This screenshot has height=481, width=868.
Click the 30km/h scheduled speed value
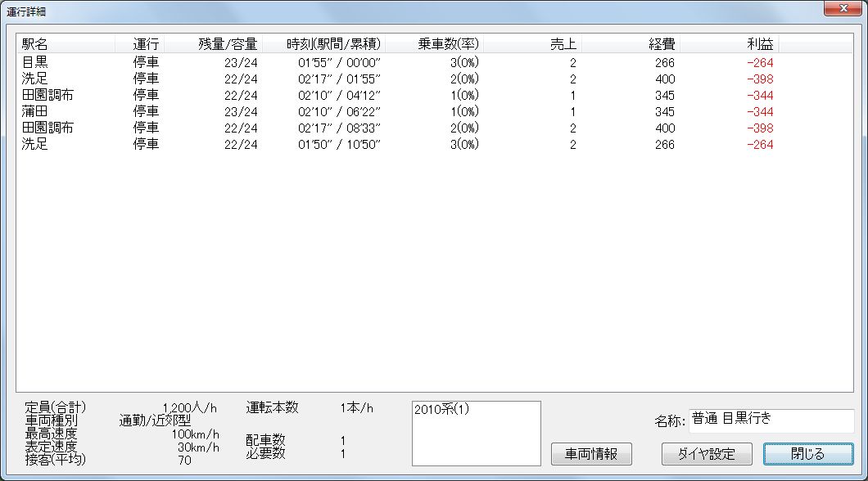click(198, 447)
